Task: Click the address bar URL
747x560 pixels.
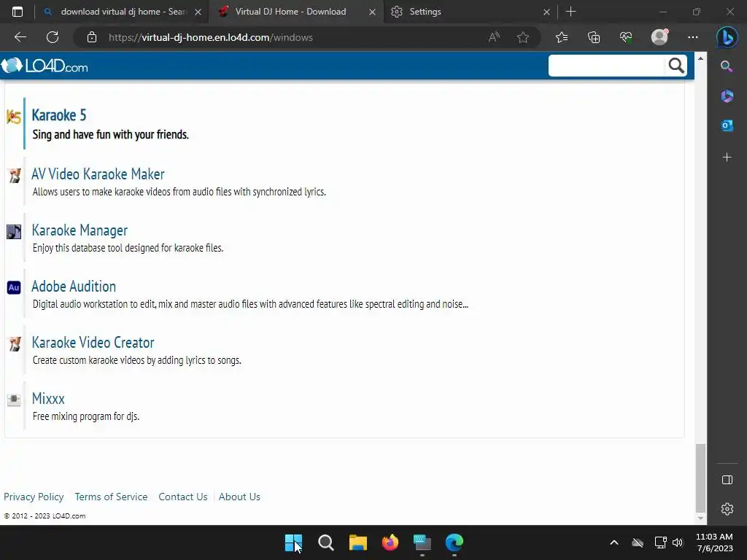Action: [211, 37]
